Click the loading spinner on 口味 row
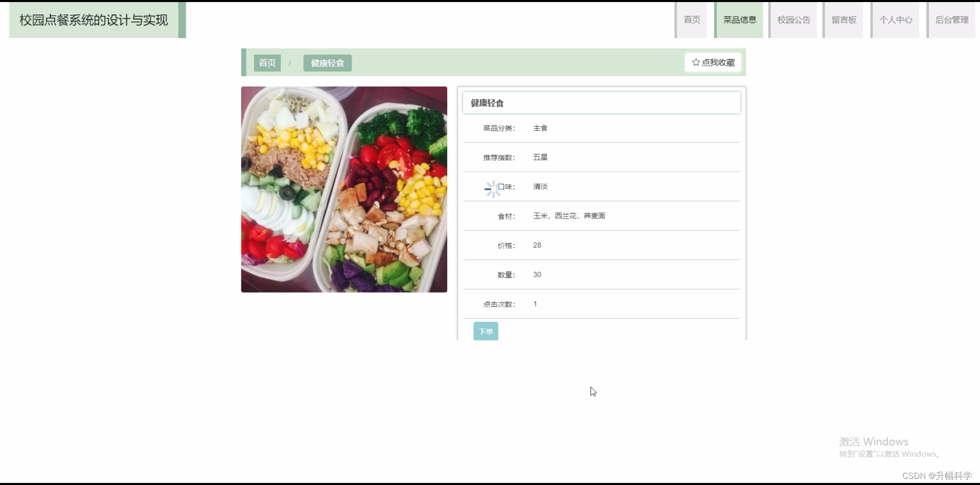 (x=493, y=188)
